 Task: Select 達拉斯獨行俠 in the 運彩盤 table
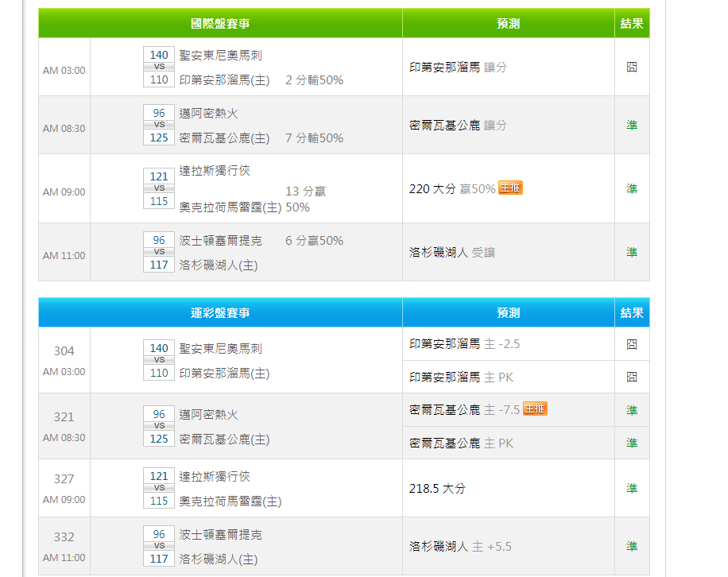click(215, 476)
